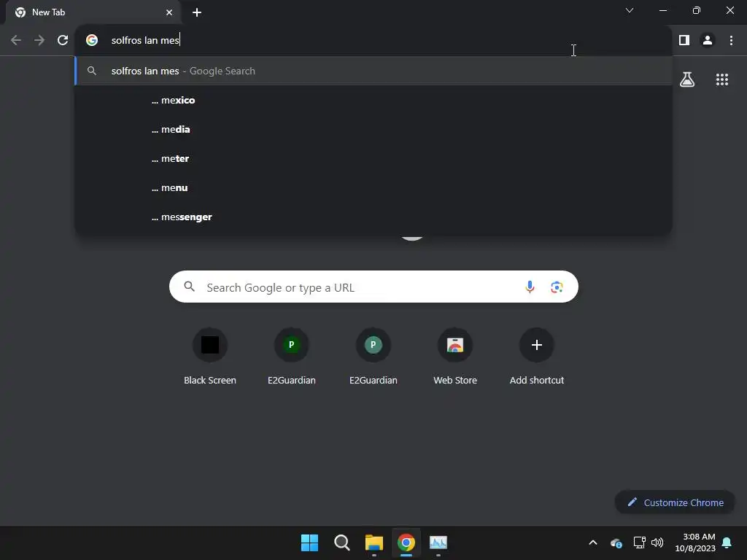Click the Chrome taskbar icon
This screenshot has width=747, height=560.
[406, 542]
